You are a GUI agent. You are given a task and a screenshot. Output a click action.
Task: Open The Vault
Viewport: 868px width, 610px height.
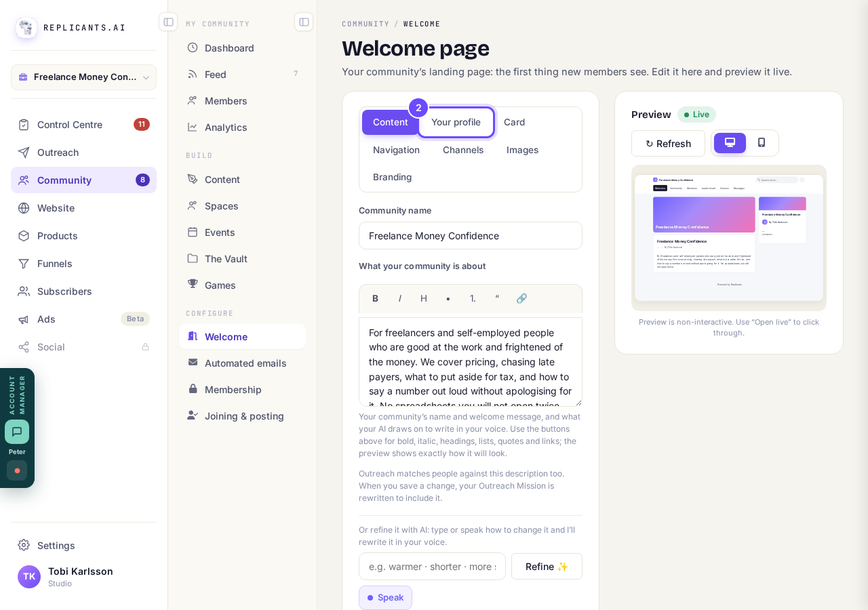[x=242, y=259]
